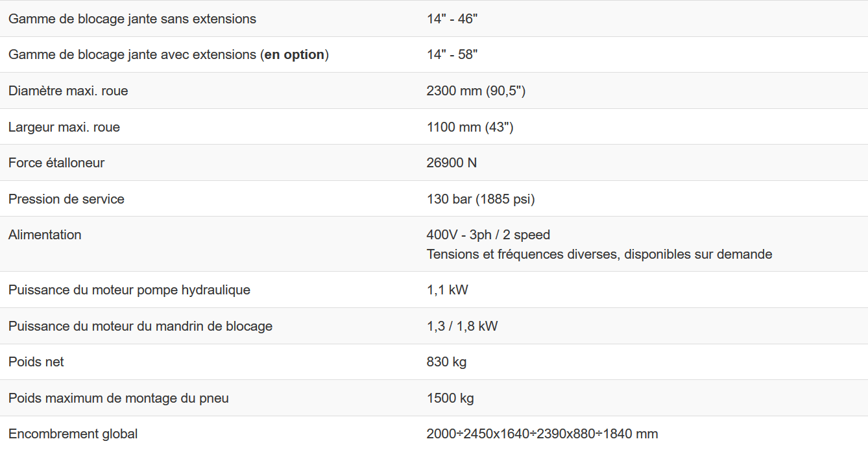868x450 pixels.
Task: Select the 'Encombrement global' dimensions value
Action: 542,434
